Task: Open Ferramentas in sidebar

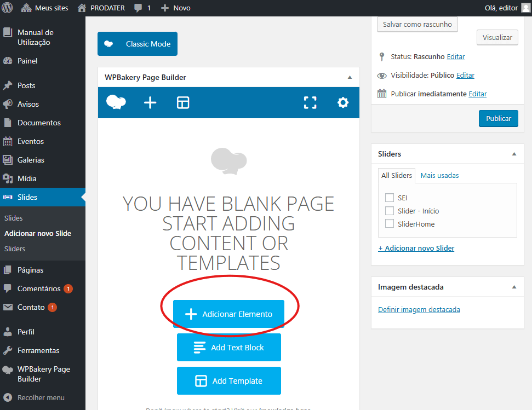Action: point(43,350)
